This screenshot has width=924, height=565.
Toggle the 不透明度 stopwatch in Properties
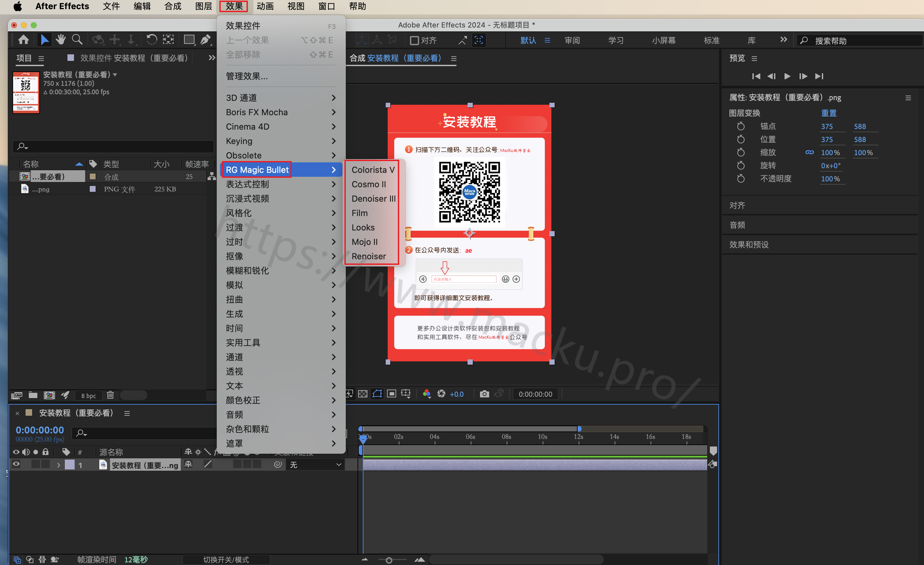pos(741,179)
